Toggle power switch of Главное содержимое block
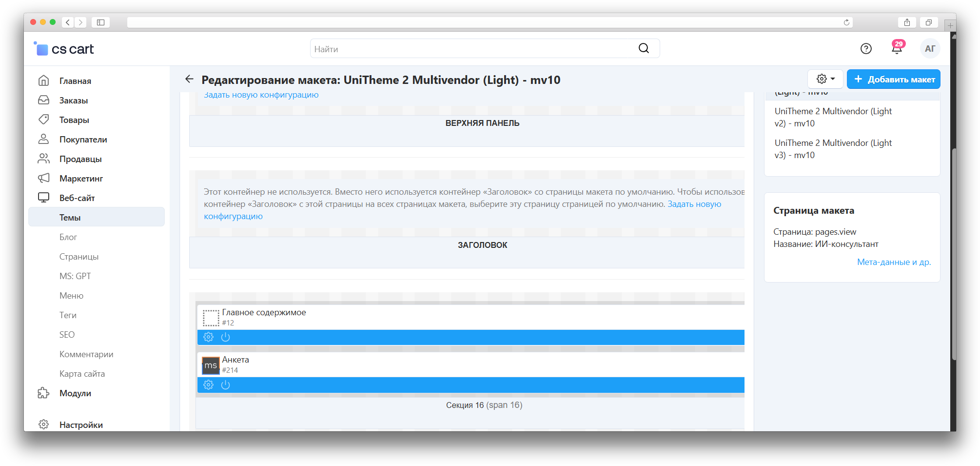 point(225,337)
